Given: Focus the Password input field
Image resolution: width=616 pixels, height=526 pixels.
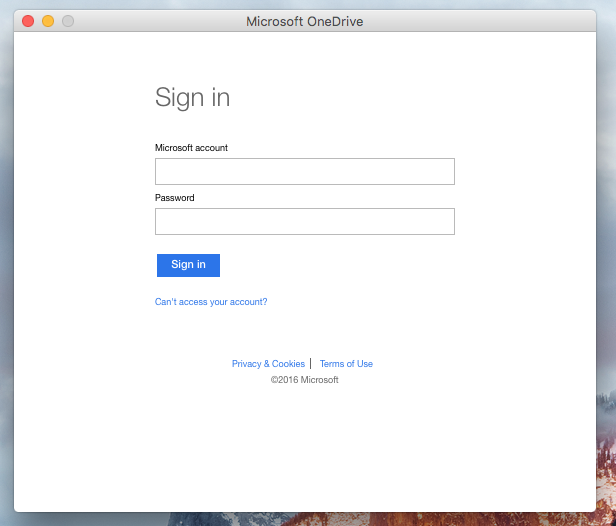Looking at the screenshot, I should pos(305,222).
